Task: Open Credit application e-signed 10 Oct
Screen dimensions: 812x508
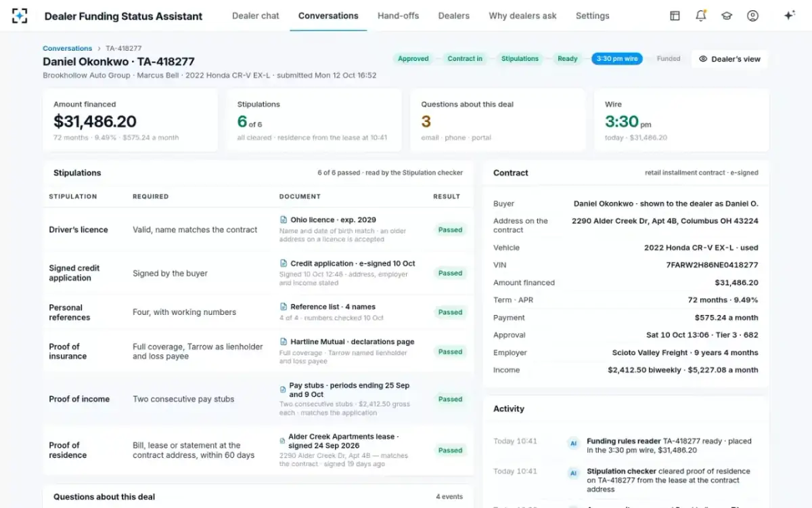Action: pos(353,263)
